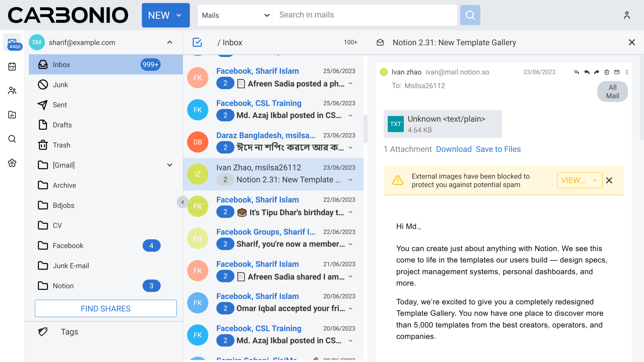This screenshot has width=644, height=362.
Task: Click the DB avatar of Daraz Bangladesh
Action: coord(198,142)
